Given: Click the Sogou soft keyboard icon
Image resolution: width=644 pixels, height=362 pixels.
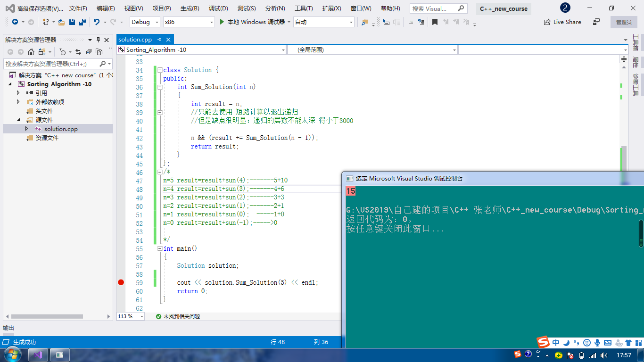Looking at the screenshot, I should click(608, 343).
